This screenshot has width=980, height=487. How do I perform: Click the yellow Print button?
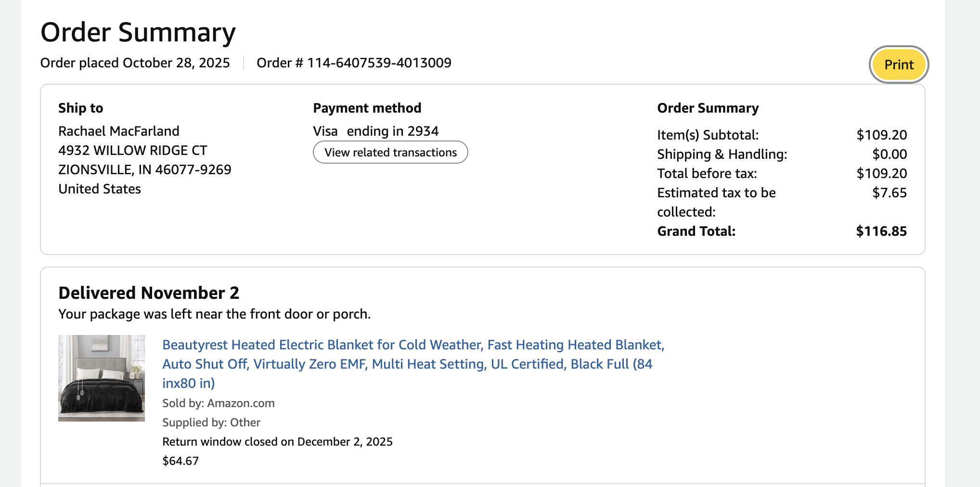899,64
